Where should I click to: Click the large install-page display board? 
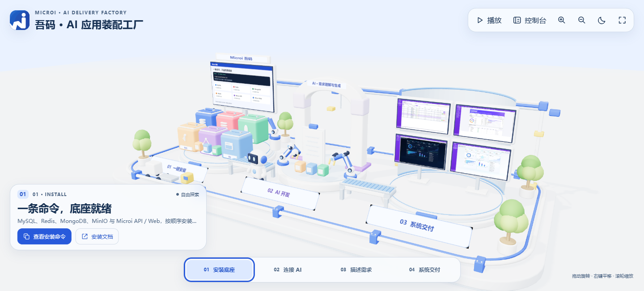242,87
